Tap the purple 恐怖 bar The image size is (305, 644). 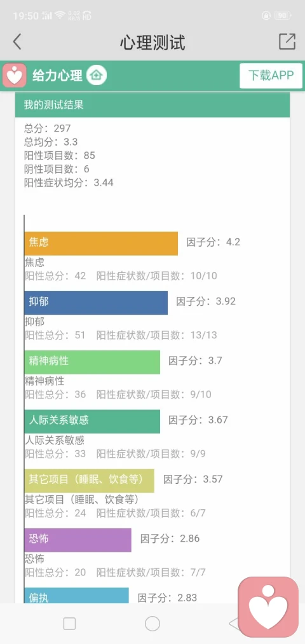pyautogui.click(x=78, y=540)
